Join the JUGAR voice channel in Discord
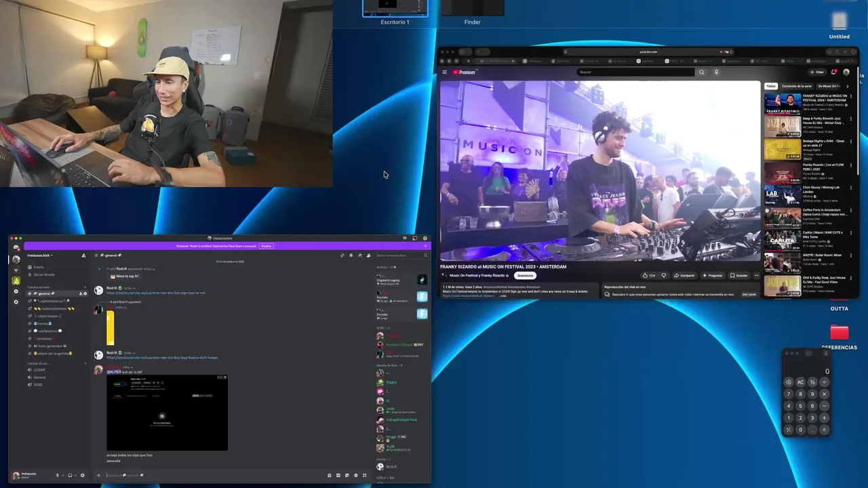The image size is (868, 488). click(39, 370)
